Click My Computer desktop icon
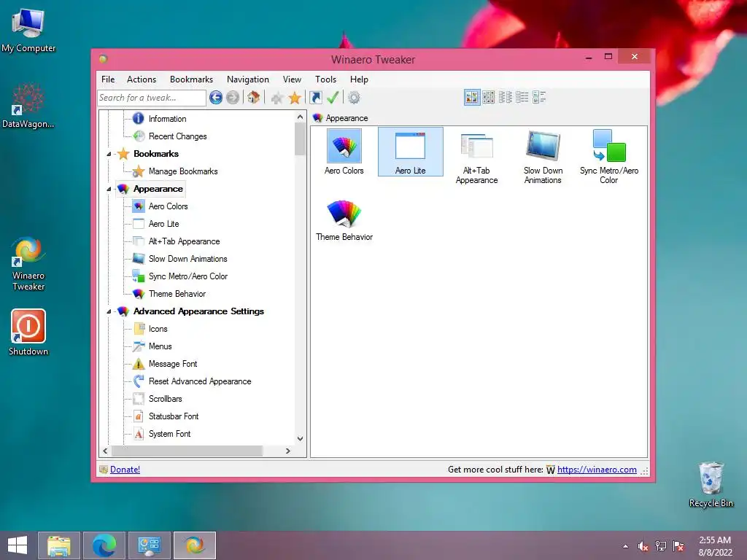747x560 pixels. [28, 29]
